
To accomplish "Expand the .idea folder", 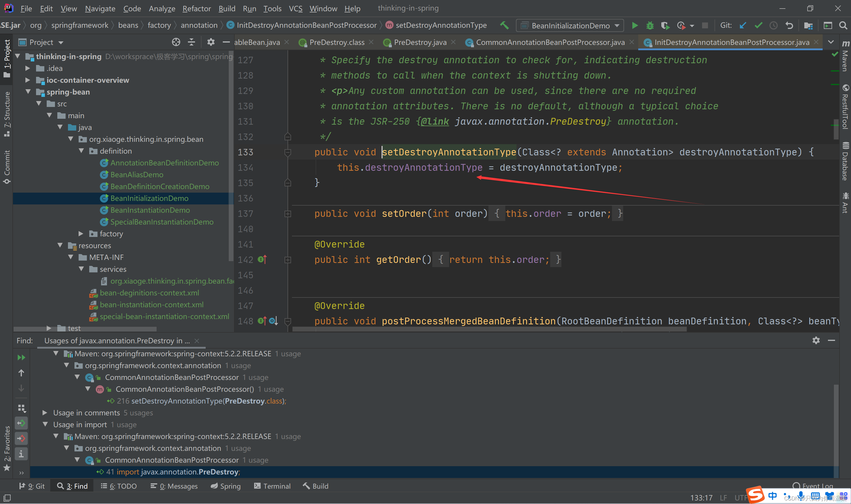I will click(x=28, y=68).
